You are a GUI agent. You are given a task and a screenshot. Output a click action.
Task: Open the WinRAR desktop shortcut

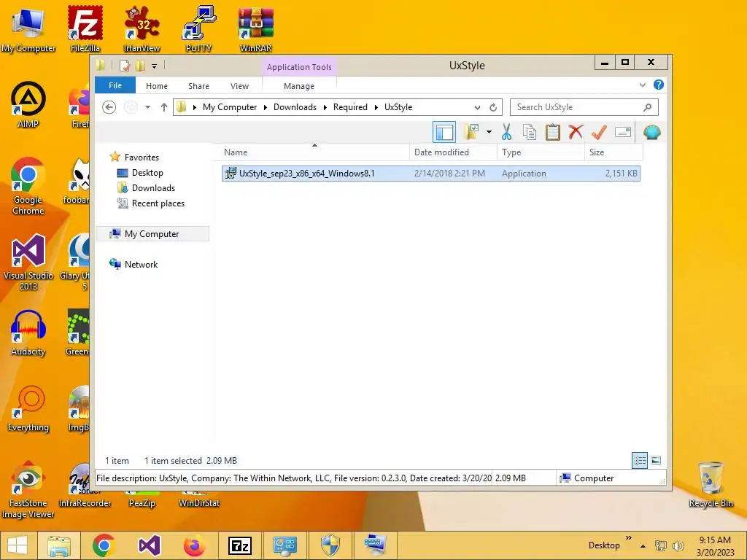[x=256, y=29]
